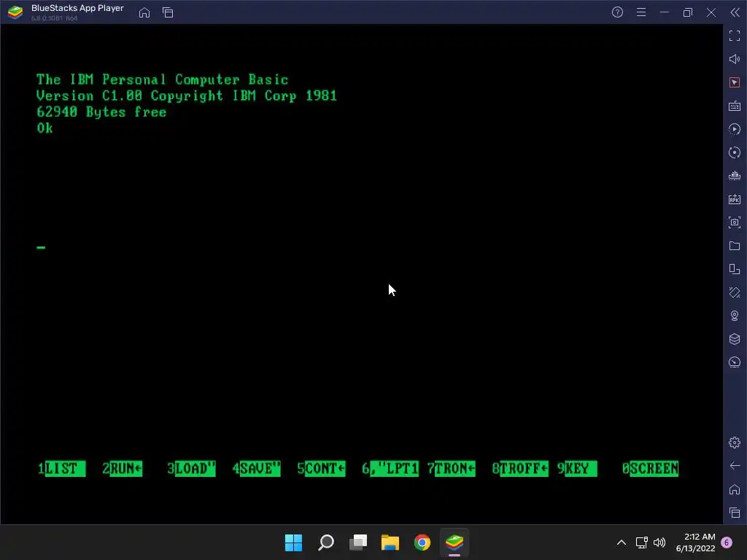
Task: Click the home icon in the title bar
Action: point(144,12)
